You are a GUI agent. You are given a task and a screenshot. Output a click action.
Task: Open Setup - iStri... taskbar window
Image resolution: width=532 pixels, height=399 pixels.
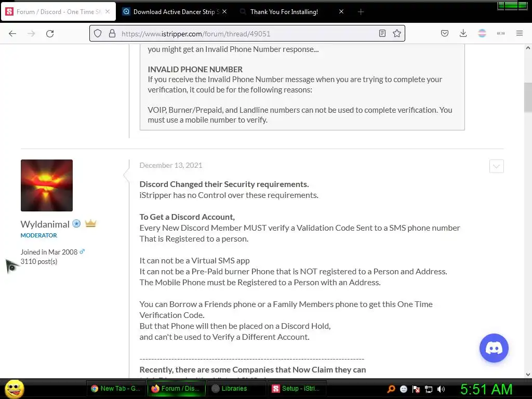297,389
